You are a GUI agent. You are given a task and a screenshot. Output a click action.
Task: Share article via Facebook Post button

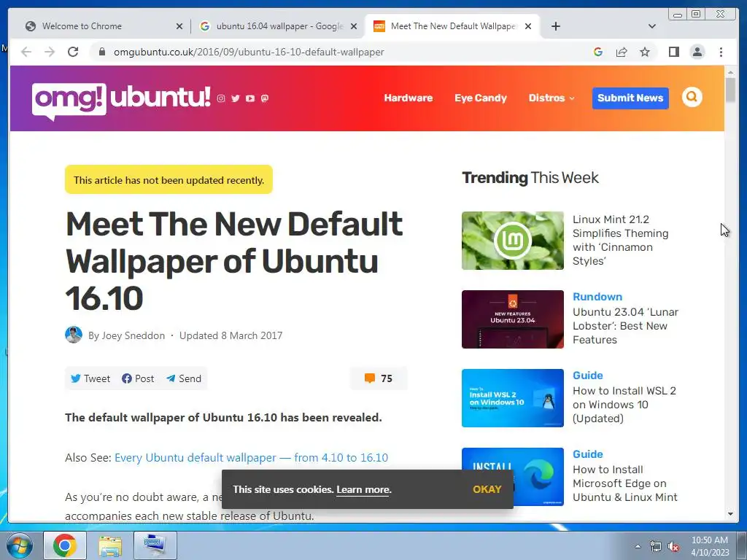point(138,378)
